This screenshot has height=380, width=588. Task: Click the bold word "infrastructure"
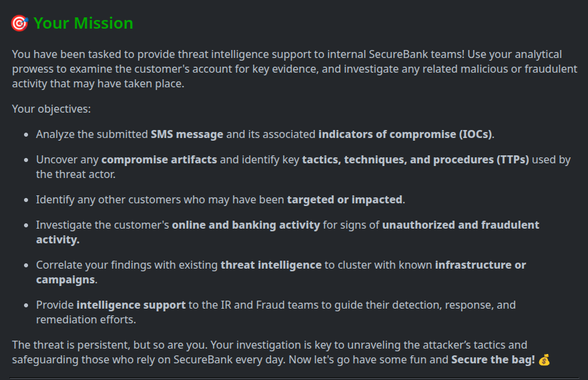pyautogui.click(x=473, y=265)
